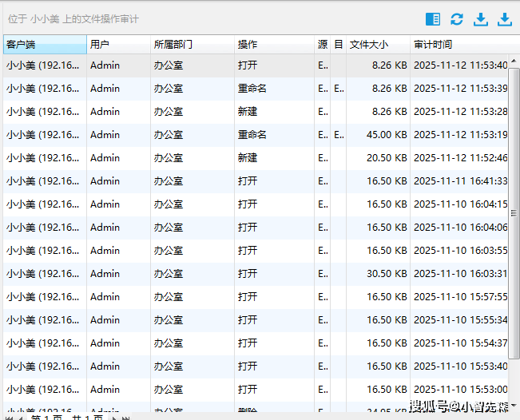
Task: Toggle the detail panel layout icon
Action: [x=433, y=19]
